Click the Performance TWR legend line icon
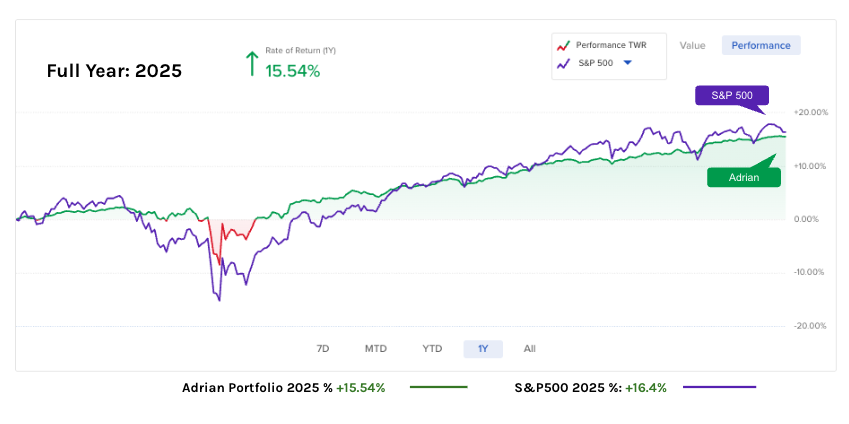 tap(564, 45)
